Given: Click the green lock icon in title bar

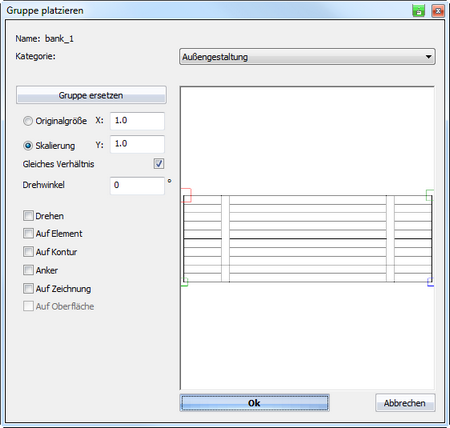Looking at the screenshot, I should click(418, 11).
